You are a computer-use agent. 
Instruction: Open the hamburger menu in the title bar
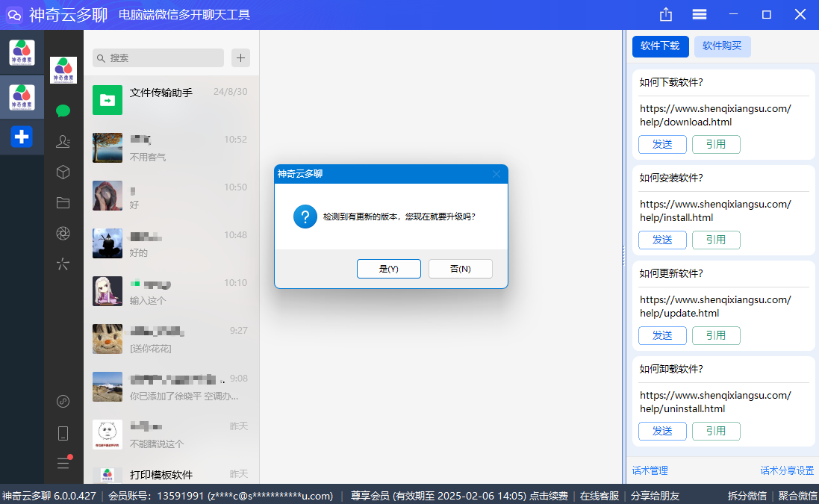click(x=700, y=13)
